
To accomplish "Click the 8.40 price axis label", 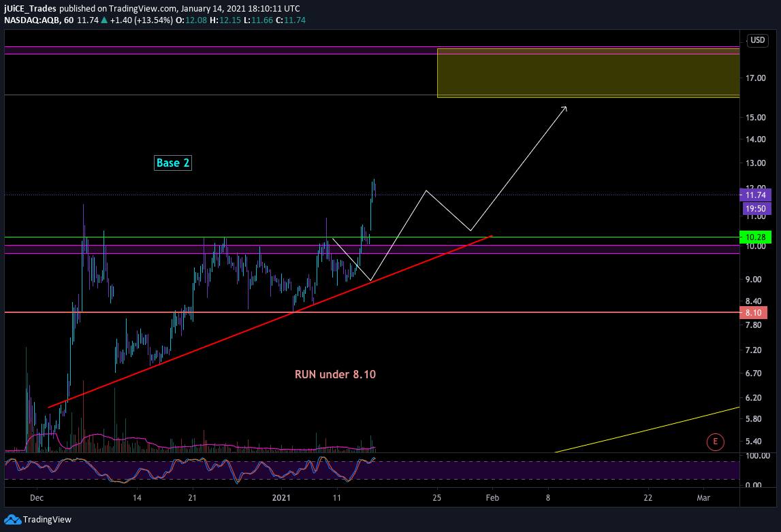I will pos(754,301).
